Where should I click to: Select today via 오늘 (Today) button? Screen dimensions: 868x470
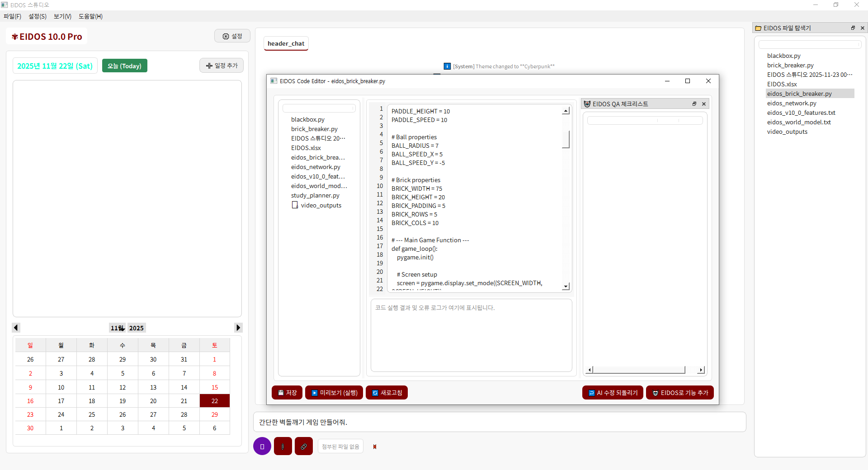click(124, 66)
